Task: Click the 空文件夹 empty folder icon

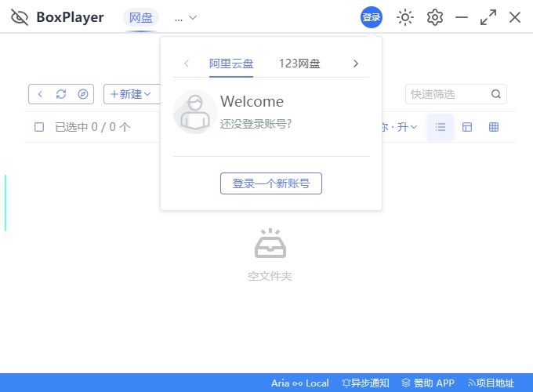Action: 270,243
